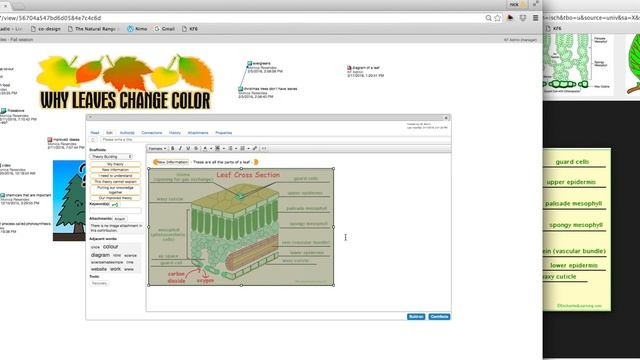Open the 'diagram of a leaf' note icon
640x360 pixels.
[349, 68]
